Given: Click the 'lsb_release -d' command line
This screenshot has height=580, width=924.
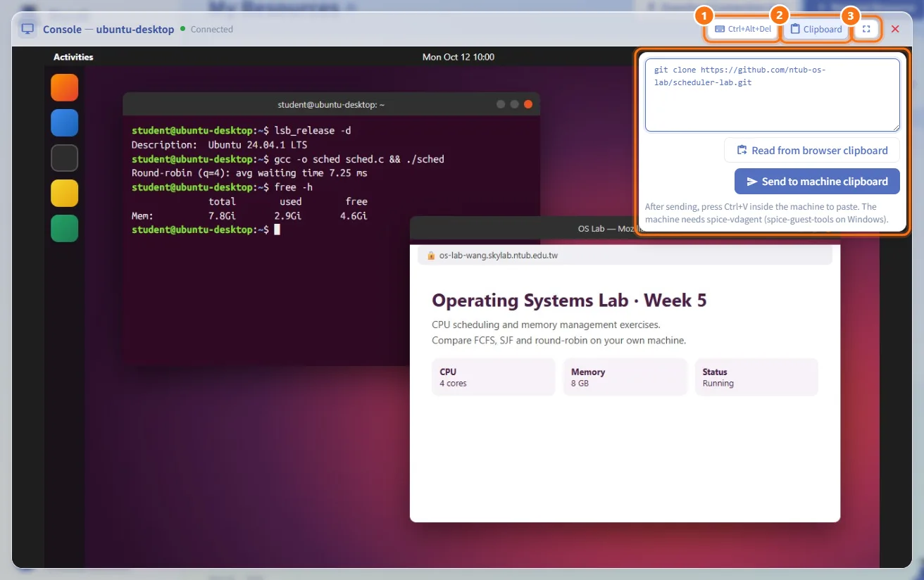Looking at the screenshot, I should pos(241,131).
